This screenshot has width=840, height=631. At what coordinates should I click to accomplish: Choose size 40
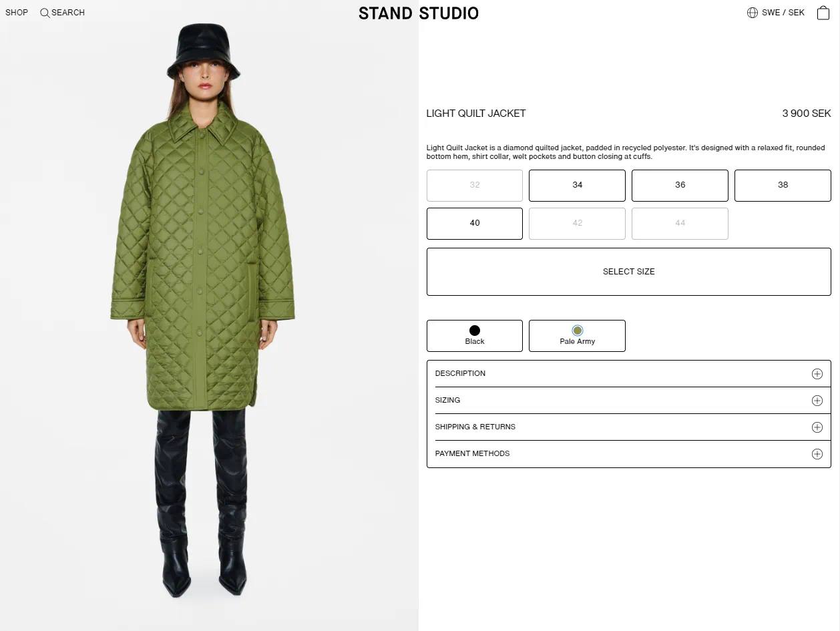click(475, 223)
